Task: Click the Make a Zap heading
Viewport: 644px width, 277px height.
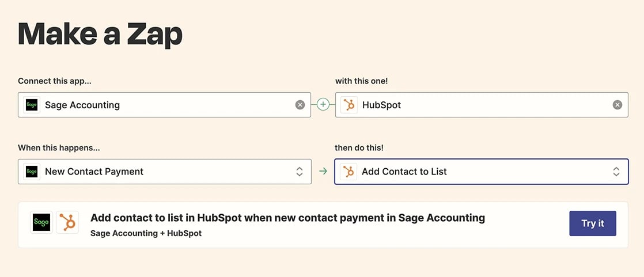Action: (100, 35)
